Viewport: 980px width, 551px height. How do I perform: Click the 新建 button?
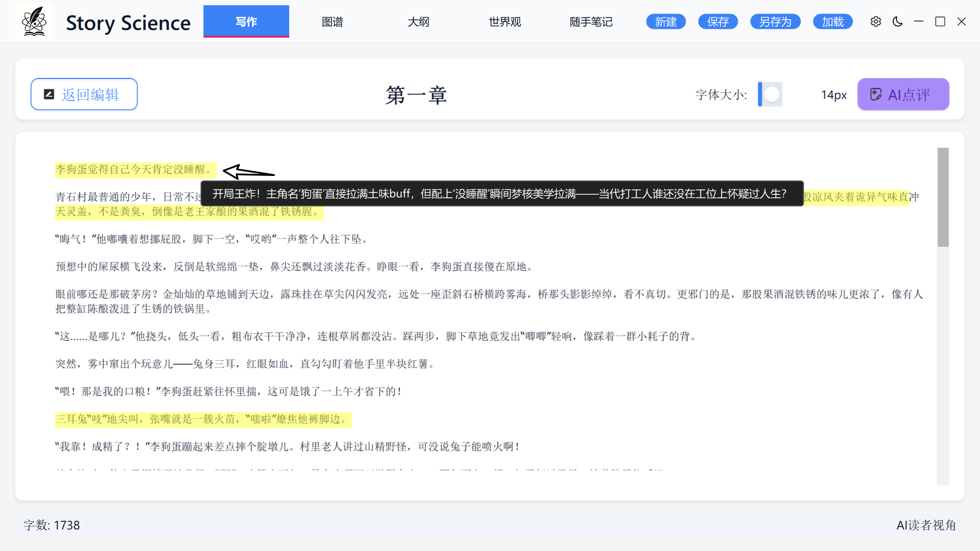coord(665,21)
